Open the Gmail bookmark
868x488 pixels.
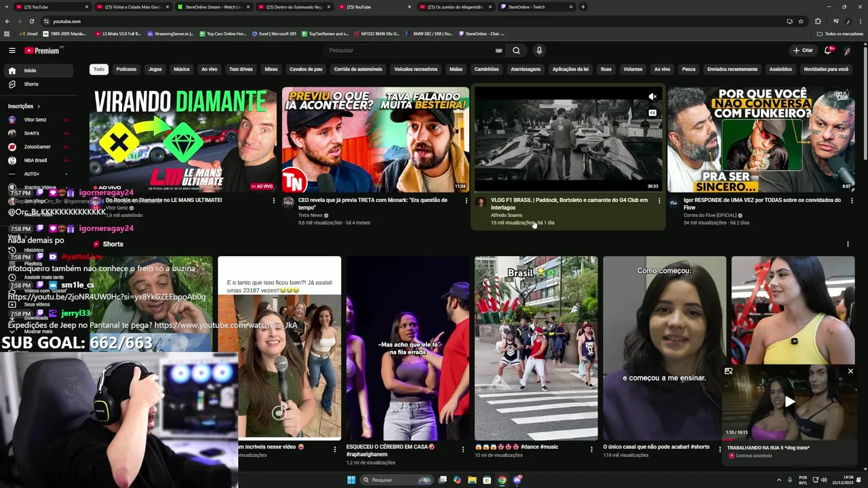pyautogui.click(x=28, y=33)
